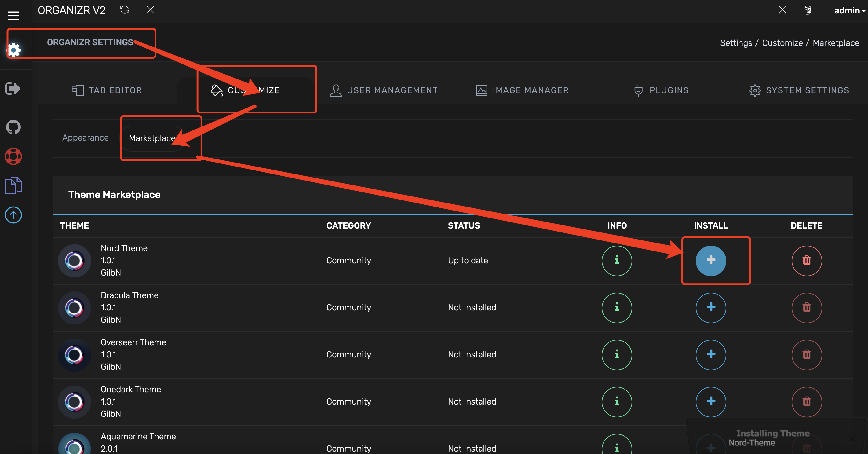Image resolution: width=868 pixels, height=454 pixels.
Task: Select the Appearance sub-tab
Action: [x=85, y=138]
